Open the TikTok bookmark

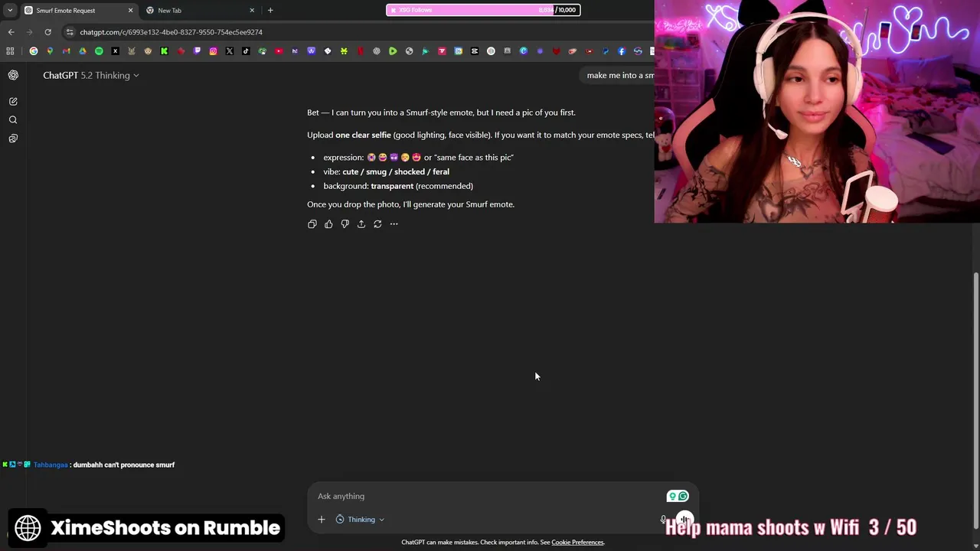click(246, 51)
